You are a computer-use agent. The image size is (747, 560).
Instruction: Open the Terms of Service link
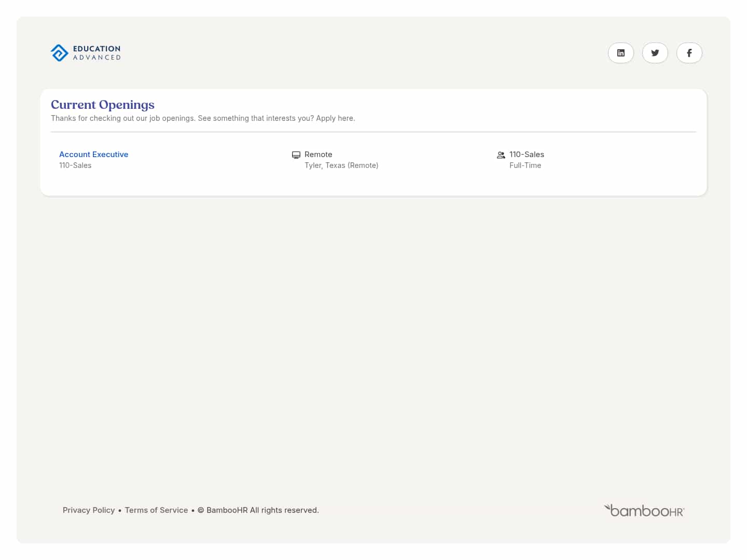coord(156,510)
